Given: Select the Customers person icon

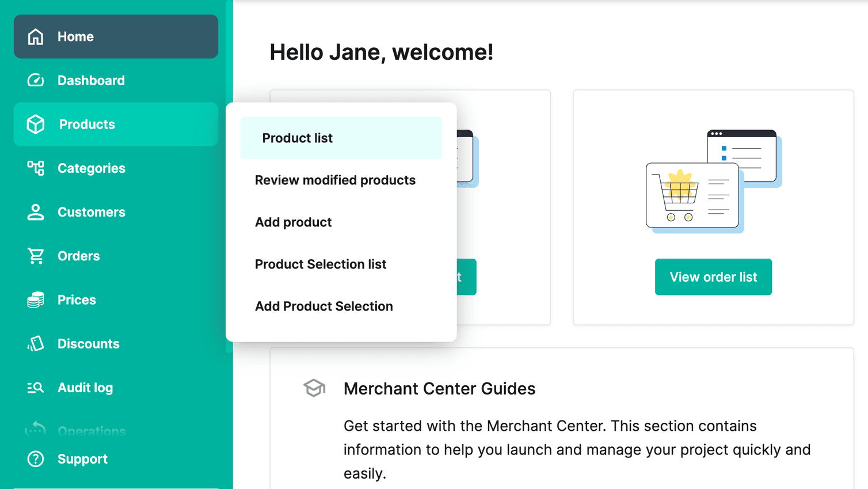Looking at the screenshot, I should tap(35, 212).
